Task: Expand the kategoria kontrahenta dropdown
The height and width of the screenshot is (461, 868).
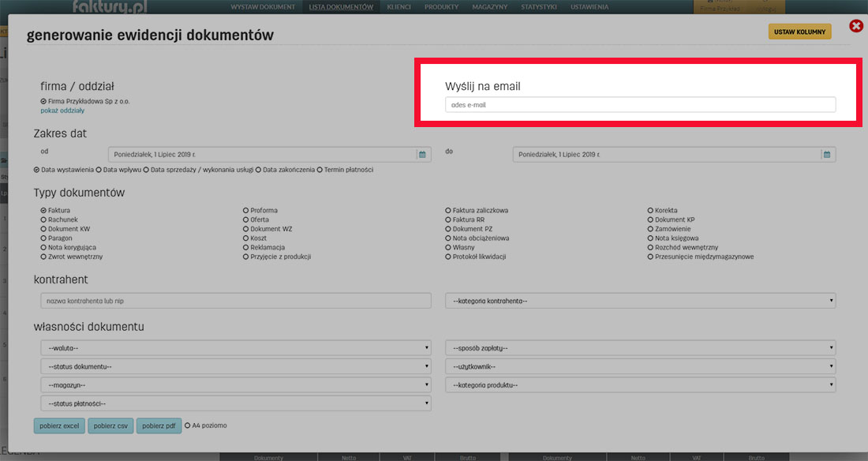Action: (640, 301)
